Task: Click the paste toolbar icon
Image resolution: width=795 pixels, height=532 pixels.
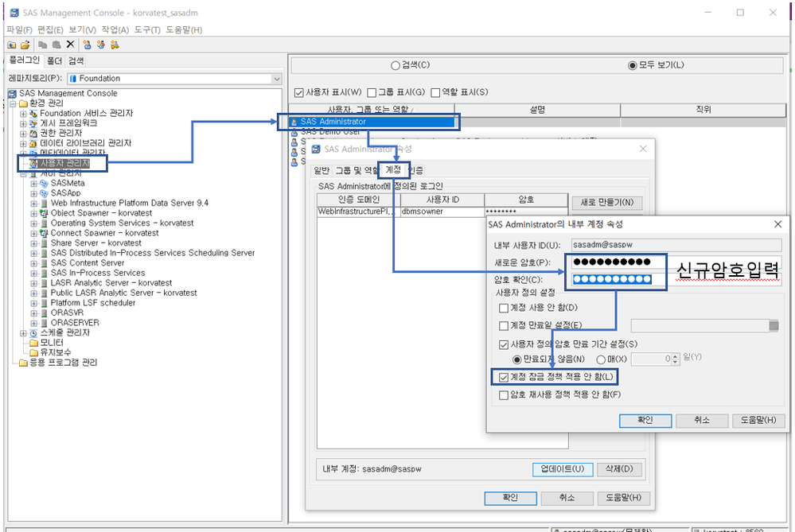Action: 57,45
